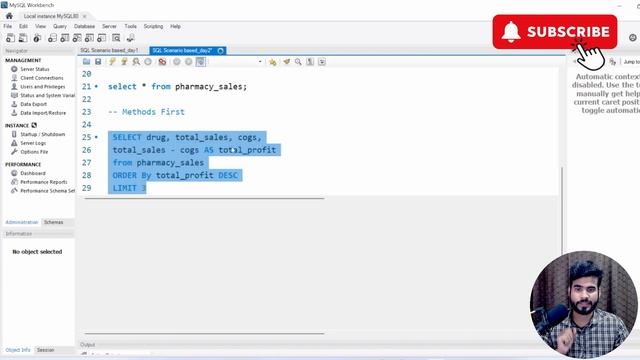The width and height of the screenshot is (640, 360).
Task: Toggle autocommit mode button
Action: [200, 62]
